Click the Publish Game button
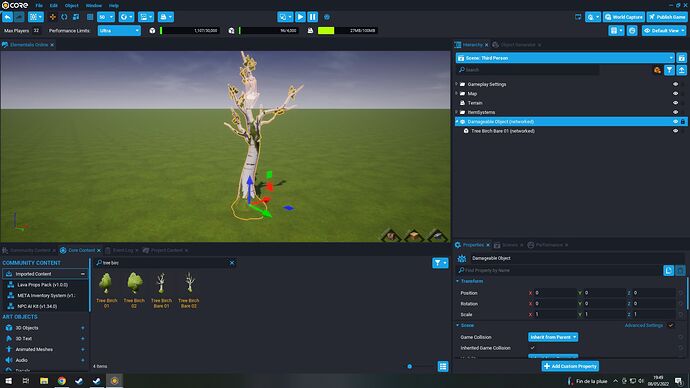 pos(667,17)
